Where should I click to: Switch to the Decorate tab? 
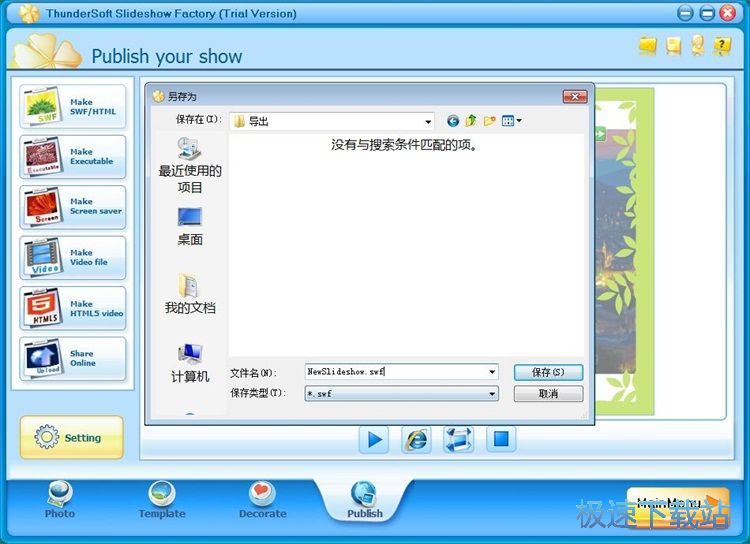coord(263,500)
